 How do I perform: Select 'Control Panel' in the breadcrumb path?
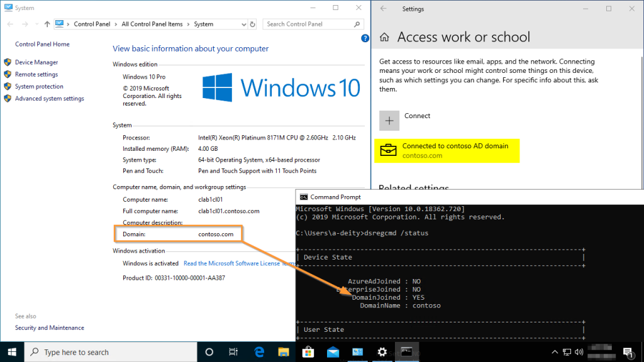pyautogui.click(x=92, y=25)
